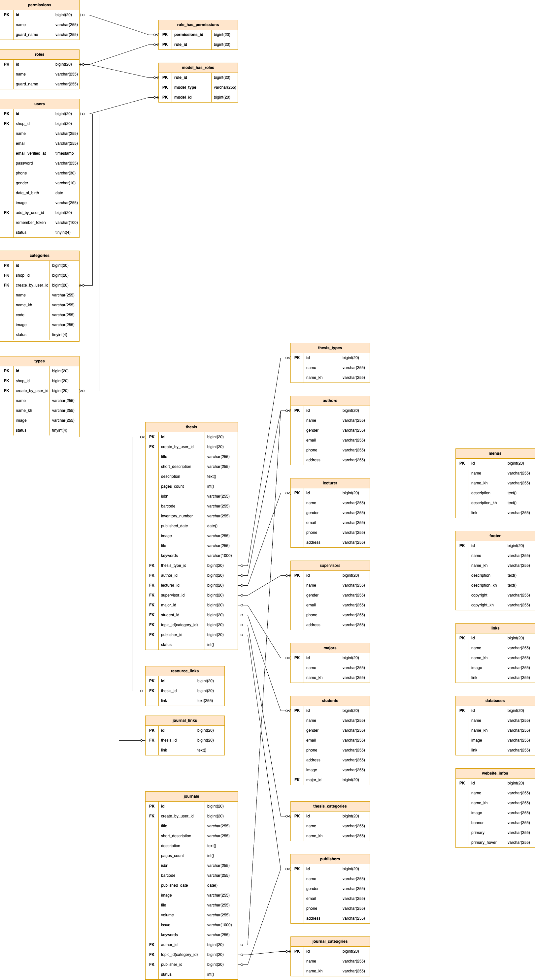535x980 pixels.
Task: Click major_id foreign key in students table
Action: point(314,780)
